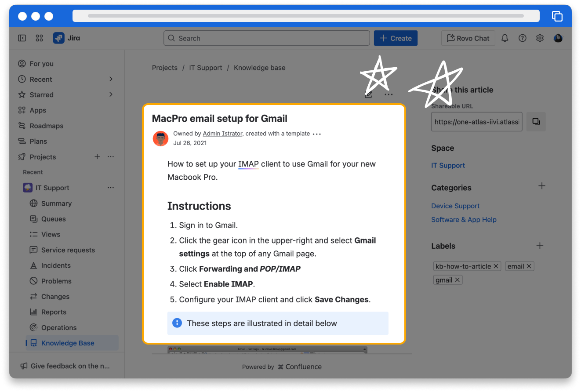Remove the kb-how-to-article label
The image size is (581, 392).
pos(496,266)
